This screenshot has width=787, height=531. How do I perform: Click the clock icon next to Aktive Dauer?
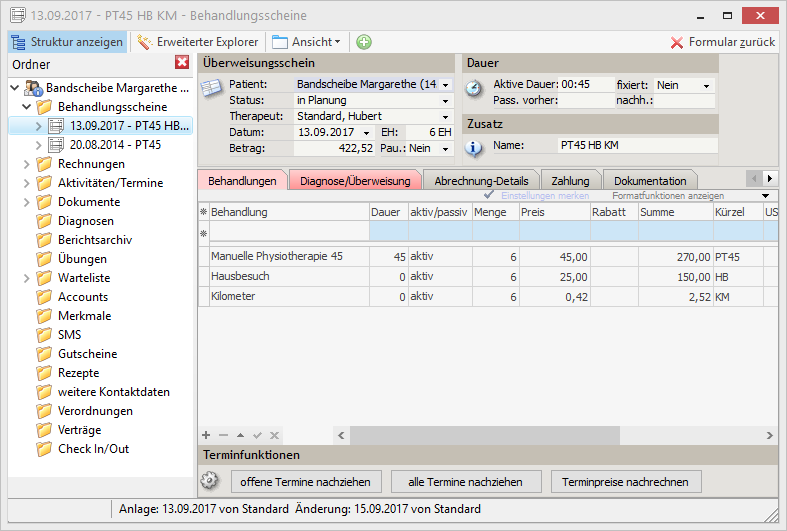pyautogui.click(x=474, y=87)
